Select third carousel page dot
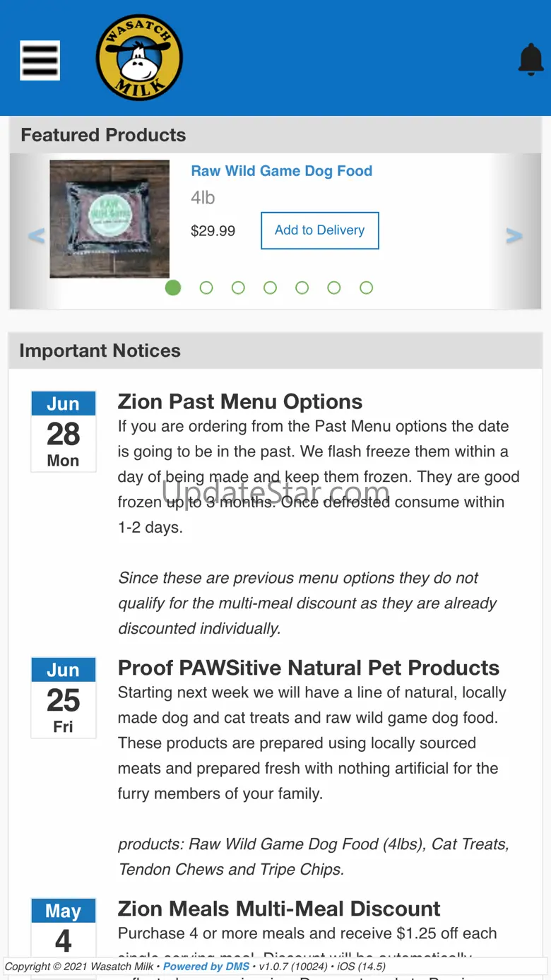551x980 pixels. point(238,288)
